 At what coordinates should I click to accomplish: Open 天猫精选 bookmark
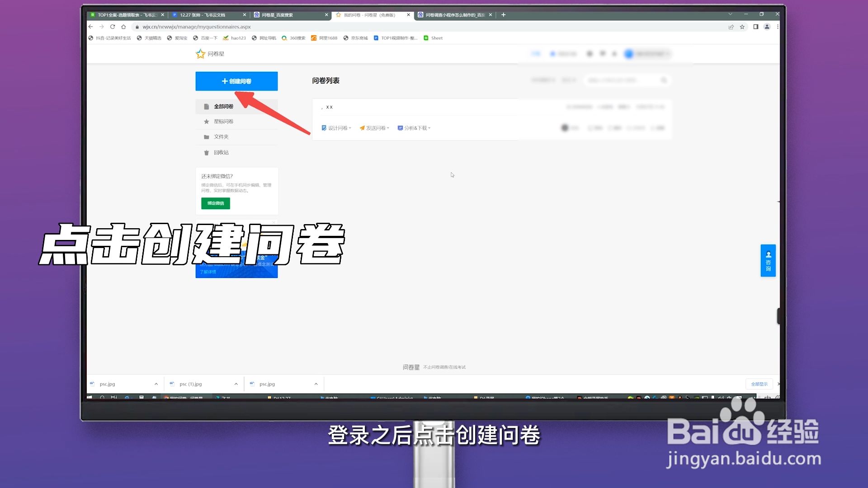(149, 38)
